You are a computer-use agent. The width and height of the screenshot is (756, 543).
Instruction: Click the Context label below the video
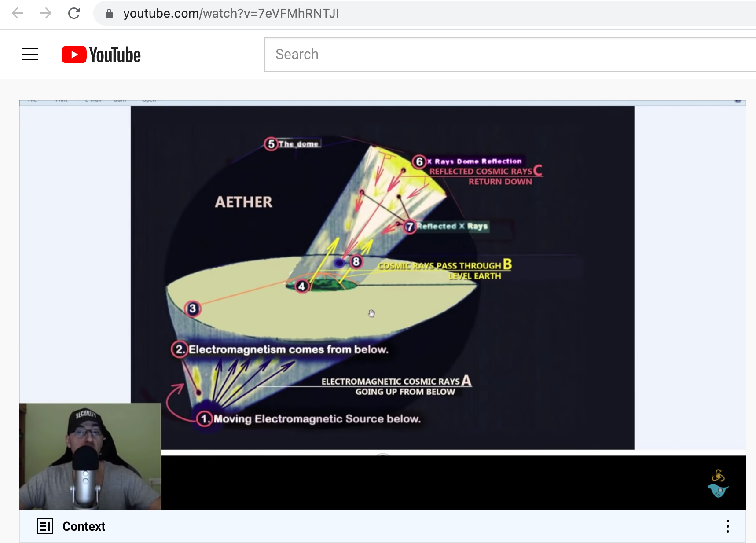[84, 526]
